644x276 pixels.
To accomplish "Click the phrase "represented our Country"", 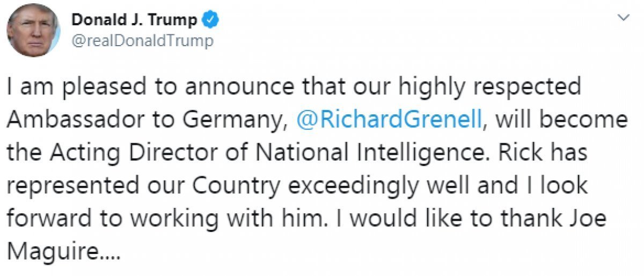I will coord(145,186).
